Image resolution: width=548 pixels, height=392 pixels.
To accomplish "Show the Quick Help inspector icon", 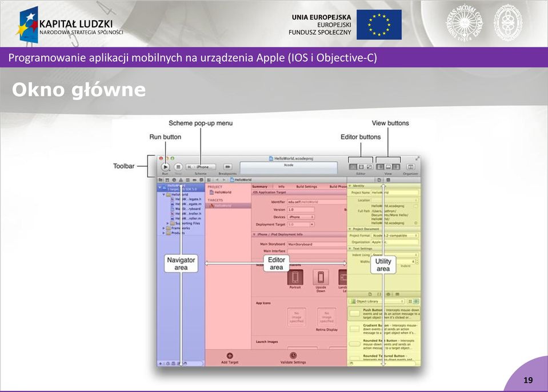I will click(388, 180).
